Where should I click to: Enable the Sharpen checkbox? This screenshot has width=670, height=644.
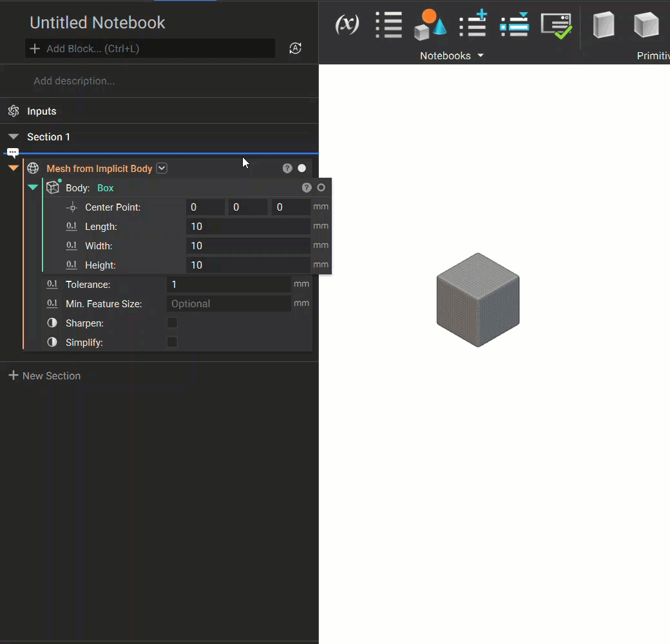point(172,323)
